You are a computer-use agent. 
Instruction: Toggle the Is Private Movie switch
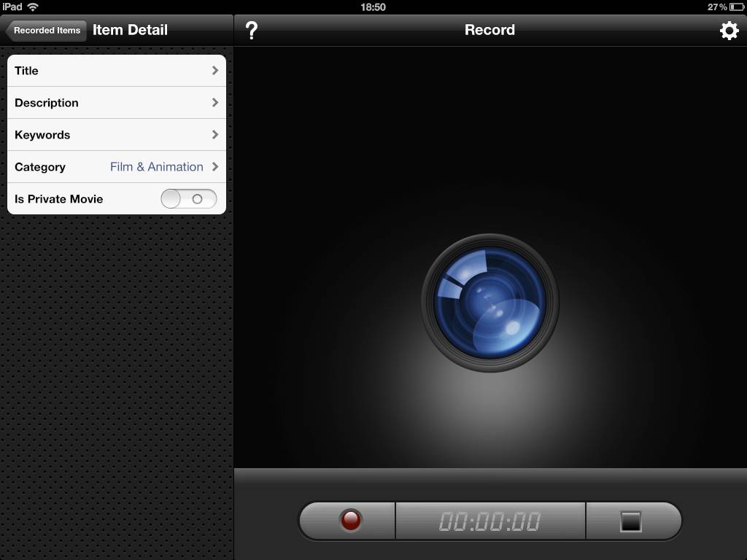click(x=189, y=199)
